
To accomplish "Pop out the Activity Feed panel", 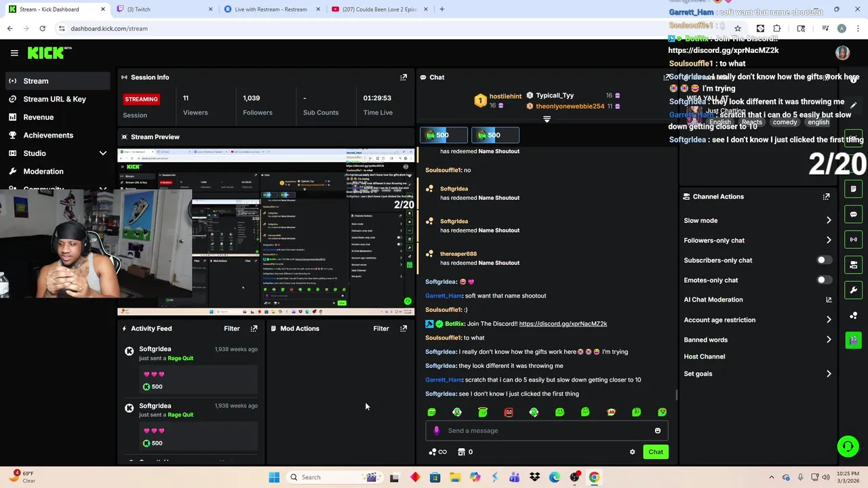I will (254, 329).
